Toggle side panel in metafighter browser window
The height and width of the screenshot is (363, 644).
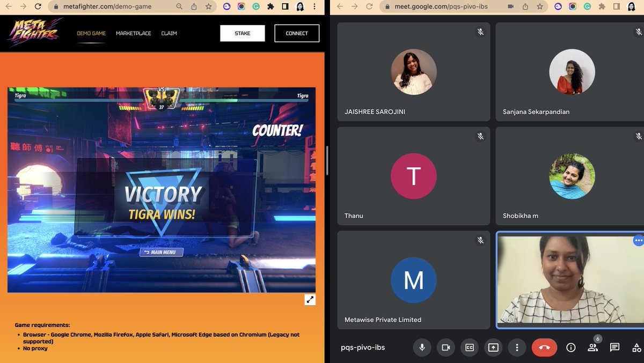286,6
